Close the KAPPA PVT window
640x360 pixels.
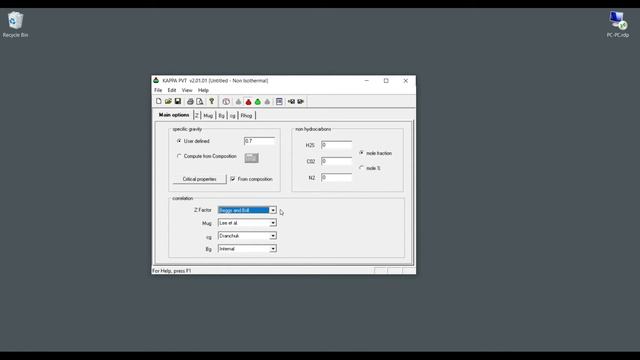point(405,81)
